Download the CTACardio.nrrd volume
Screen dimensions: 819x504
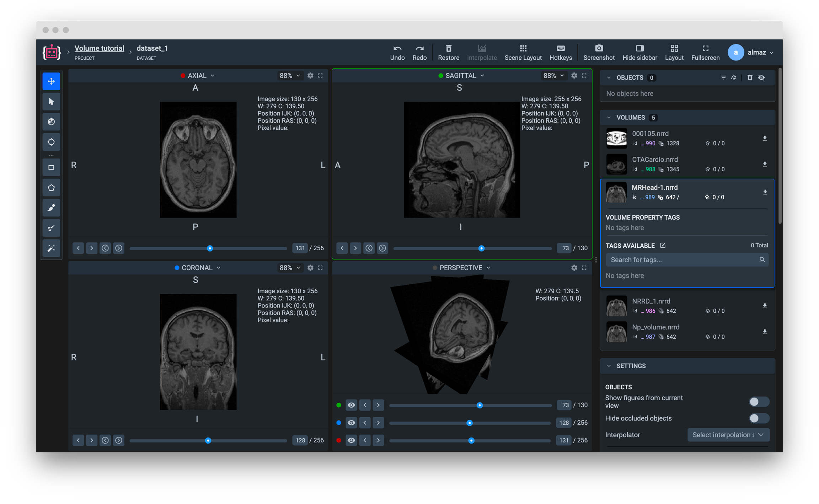click(765, 164)
